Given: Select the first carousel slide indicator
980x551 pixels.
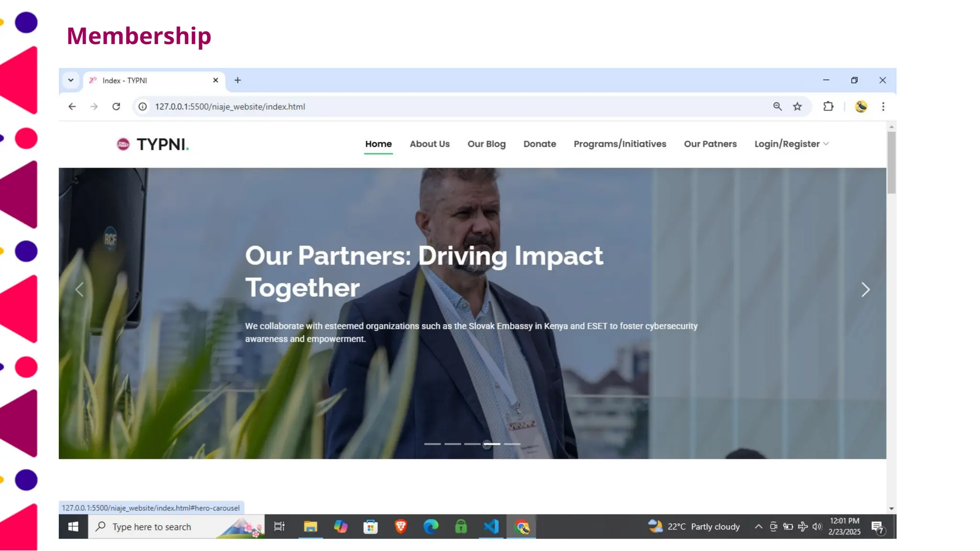Looking at the screenshot, I should pos(432,444).
